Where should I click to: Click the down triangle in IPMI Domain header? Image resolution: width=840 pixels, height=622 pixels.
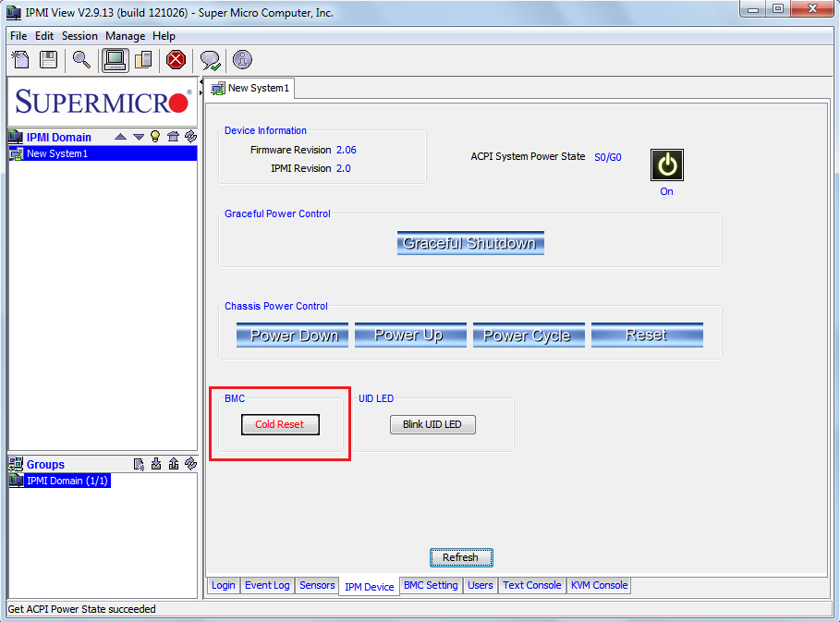coord(138,137)
